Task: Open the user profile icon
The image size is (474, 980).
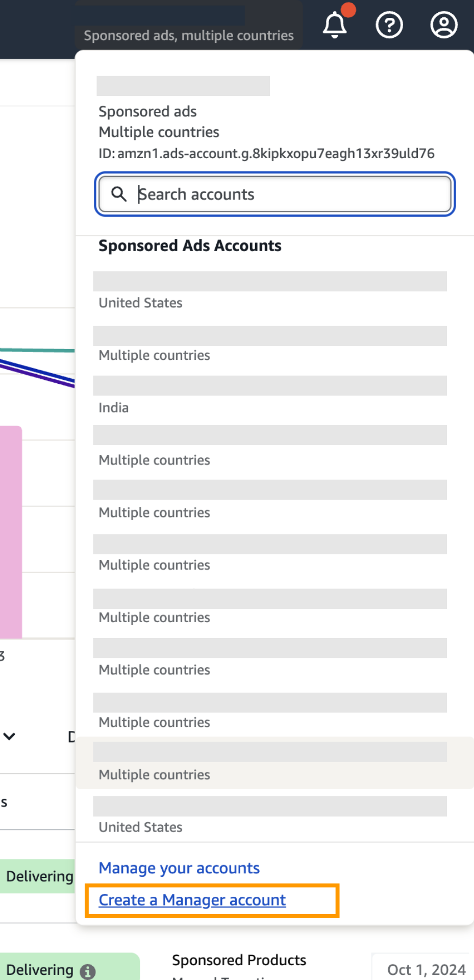Action: [x=444, y=24]
